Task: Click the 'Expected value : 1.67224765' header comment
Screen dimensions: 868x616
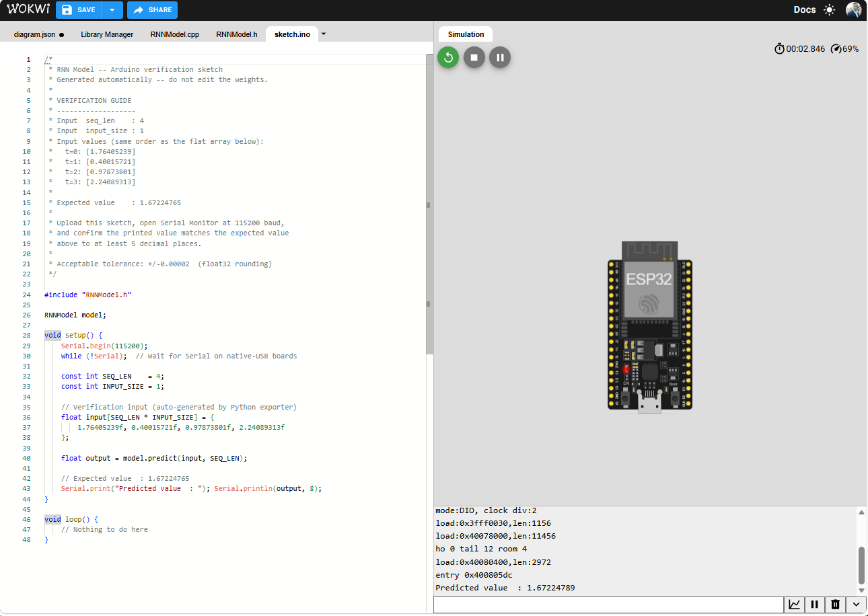Action: (x=114, y=202)
